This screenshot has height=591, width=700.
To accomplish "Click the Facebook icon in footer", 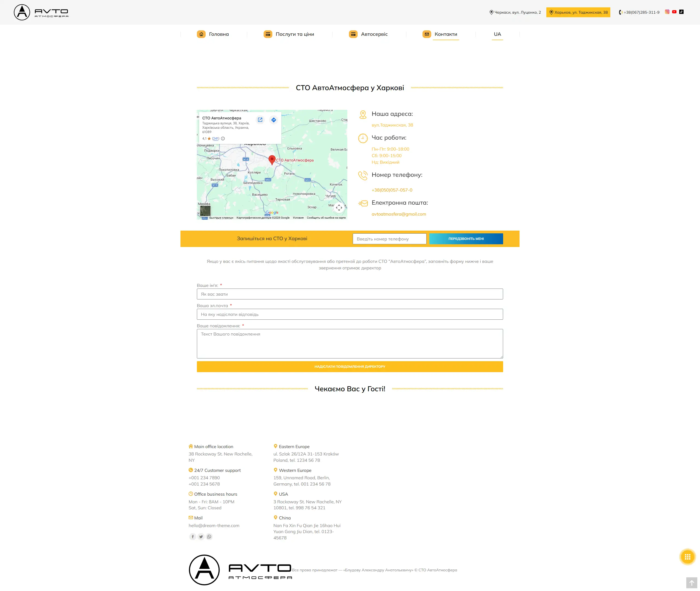I will [x=193, y=537].
